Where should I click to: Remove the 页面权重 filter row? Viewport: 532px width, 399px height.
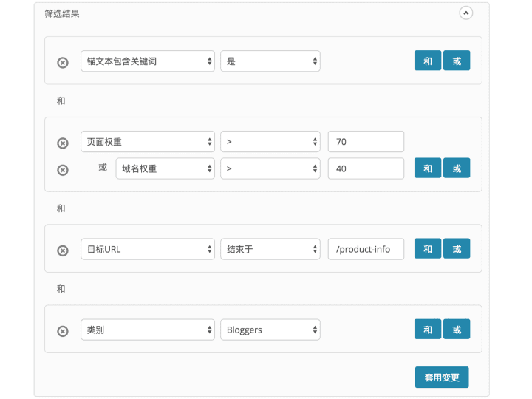click(63, 143)
